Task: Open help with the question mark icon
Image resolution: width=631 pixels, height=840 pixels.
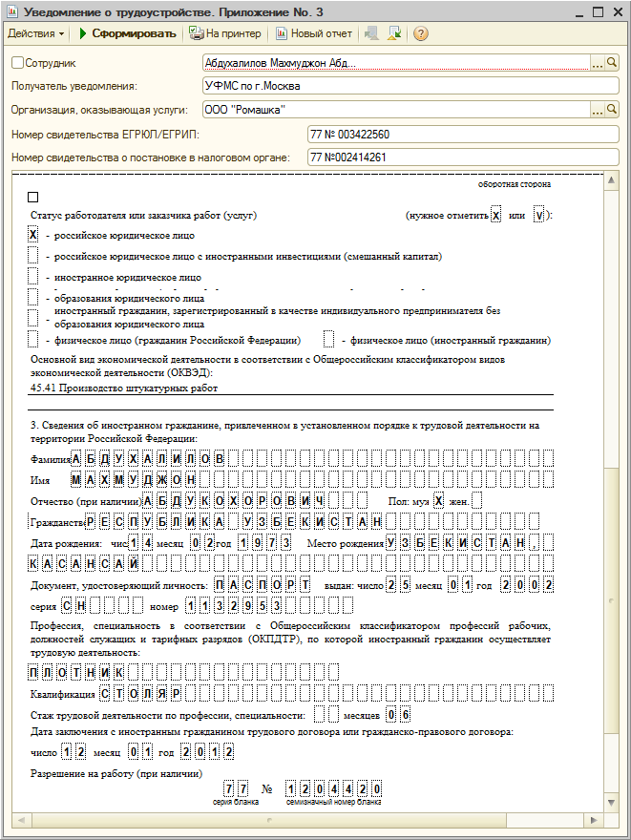Action: click(422, 33)
